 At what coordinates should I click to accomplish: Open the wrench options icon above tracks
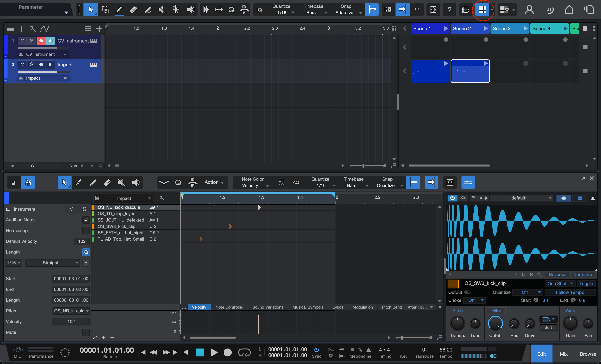pos(32,29)
